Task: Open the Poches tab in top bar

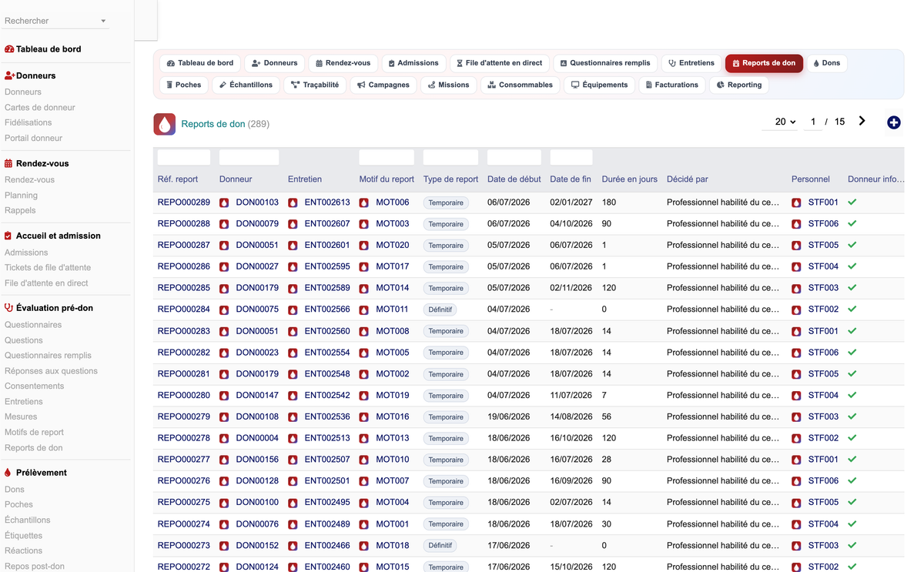Action: pyautogui.click(x=183, y=85)
